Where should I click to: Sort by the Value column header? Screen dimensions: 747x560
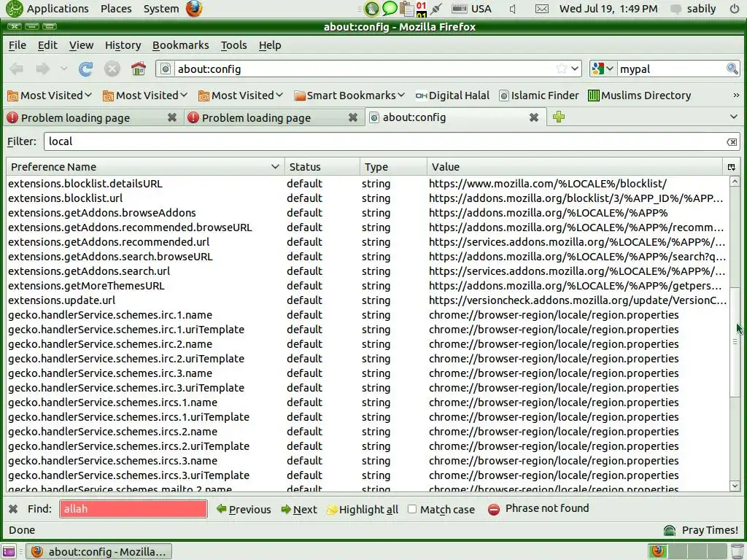pyautogui.click(x=575, y=167)
